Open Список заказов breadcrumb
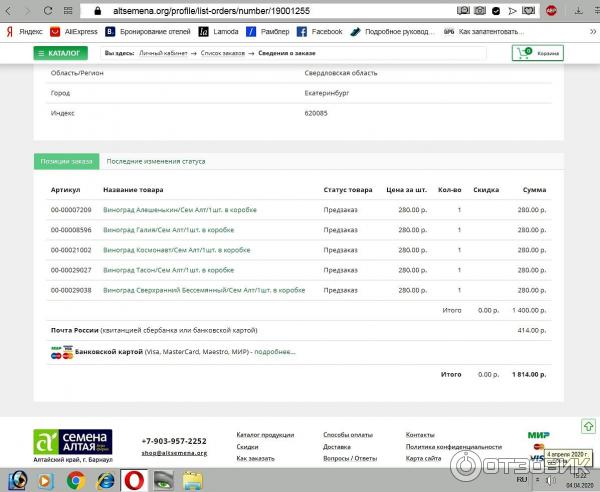Viewport: 600px width, 492px height. 222,51
